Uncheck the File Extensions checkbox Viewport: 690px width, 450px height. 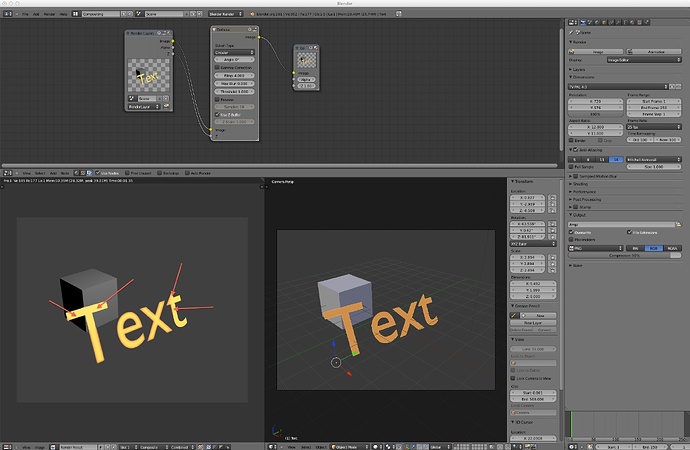[630, 232]
